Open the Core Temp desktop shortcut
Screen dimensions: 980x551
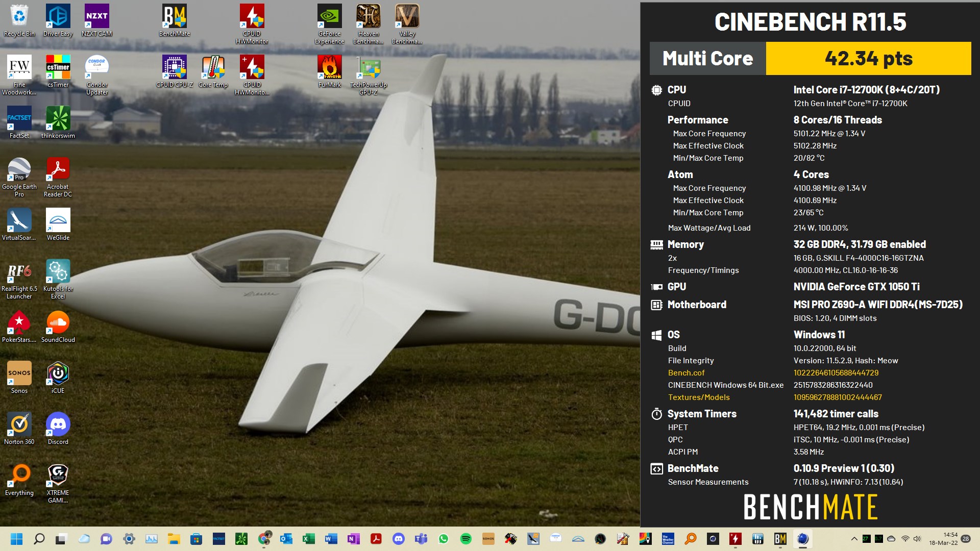[213, 72]
